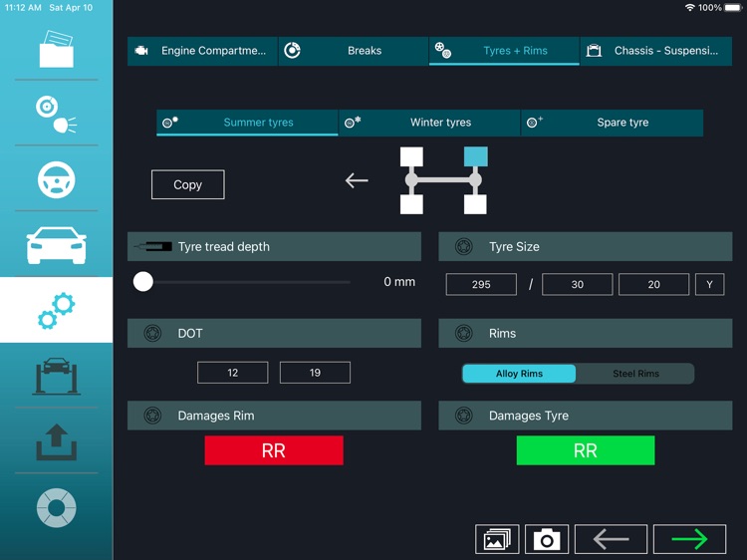Screen dimensions: 747x560
Task: Edit the aspect ratio field 30
Action: pyautogui.click(x=578, y=285)
